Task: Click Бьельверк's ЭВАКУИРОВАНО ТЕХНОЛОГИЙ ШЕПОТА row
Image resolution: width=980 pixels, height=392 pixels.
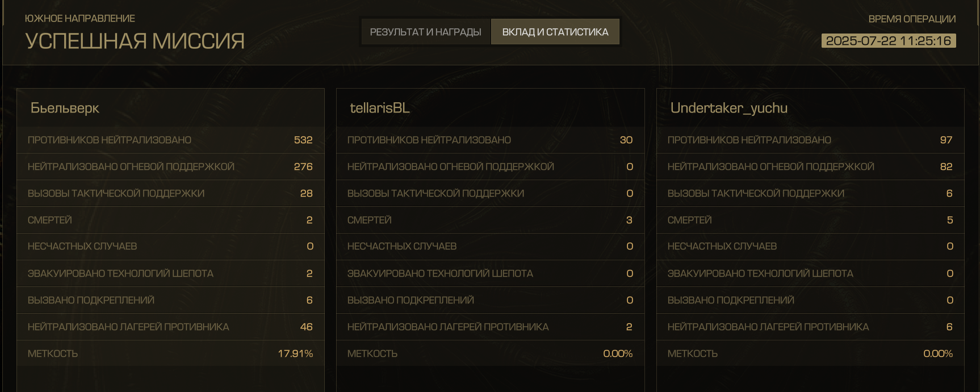Action: point(170,273)
